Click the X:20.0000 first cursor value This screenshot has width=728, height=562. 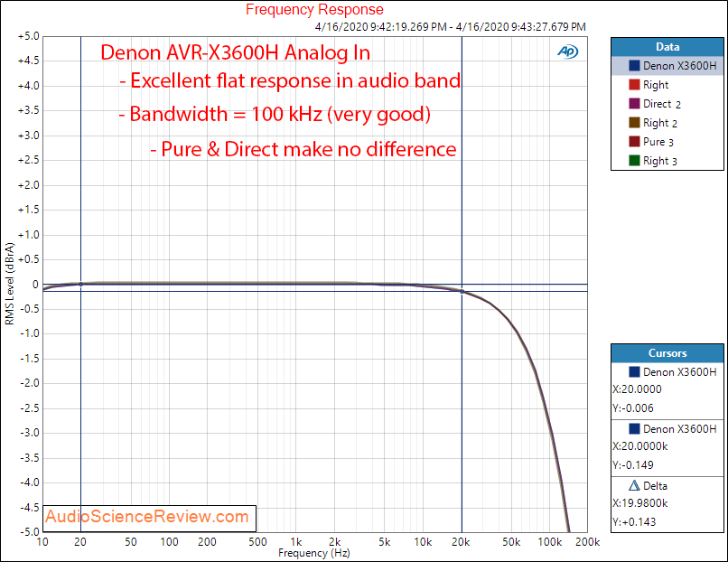coord(637,389)
